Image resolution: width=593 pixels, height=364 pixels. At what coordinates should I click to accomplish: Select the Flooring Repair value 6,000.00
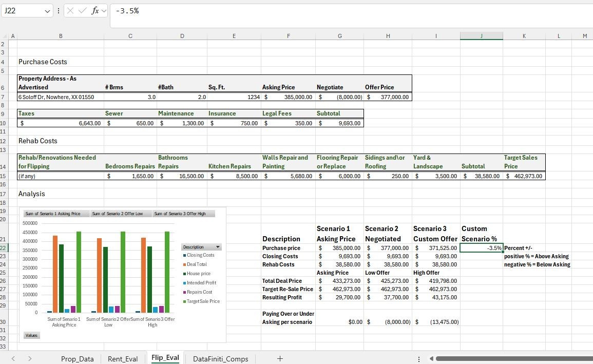click(x=339, y=176)
